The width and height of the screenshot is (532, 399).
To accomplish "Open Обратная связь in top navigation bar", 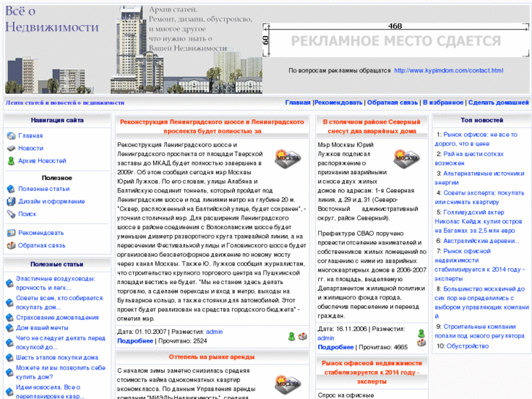I will click(x=392, y=102).
